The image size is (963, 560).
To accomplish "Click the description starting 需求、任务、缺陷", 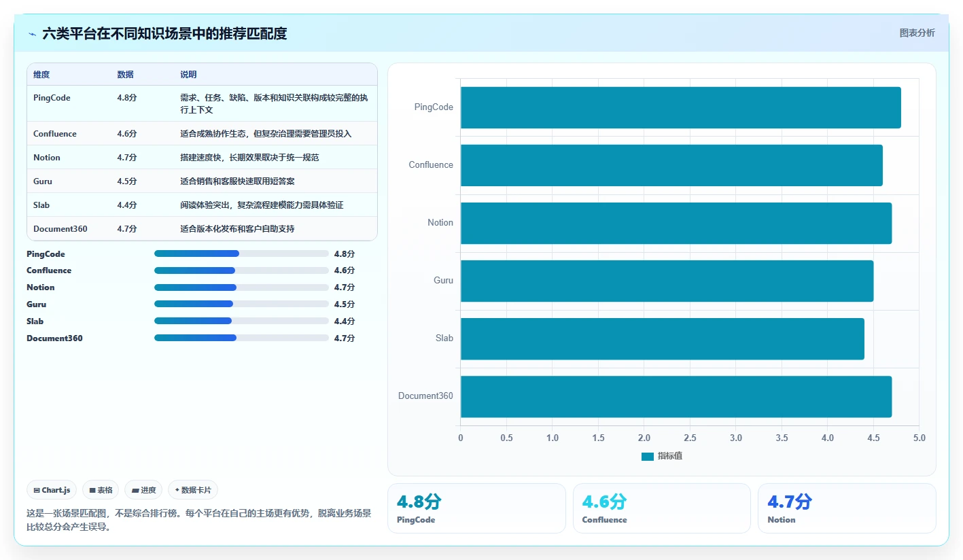I will click(x=275, y=103).
